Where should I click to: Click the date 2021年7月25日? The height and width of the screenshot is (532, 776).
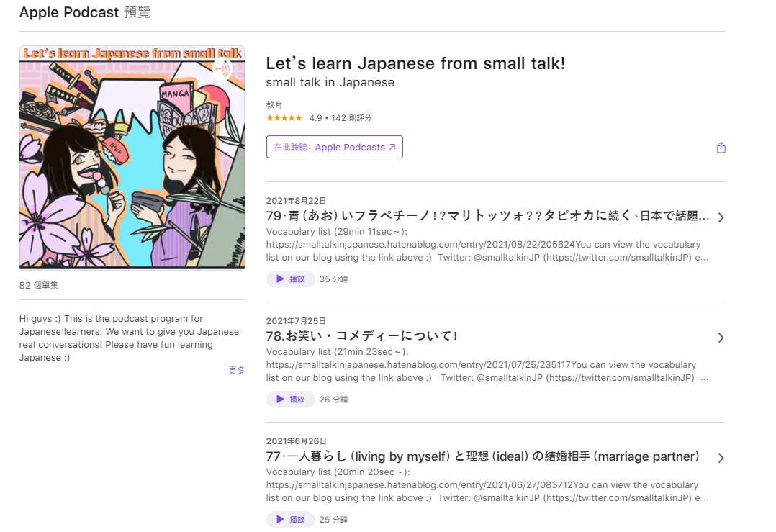(295, 320)
